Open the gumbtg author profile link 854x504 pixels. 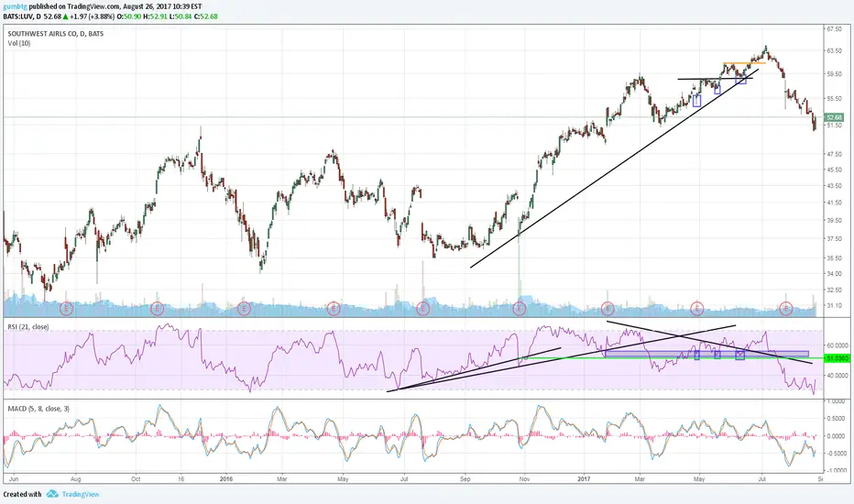click(15, 6)
